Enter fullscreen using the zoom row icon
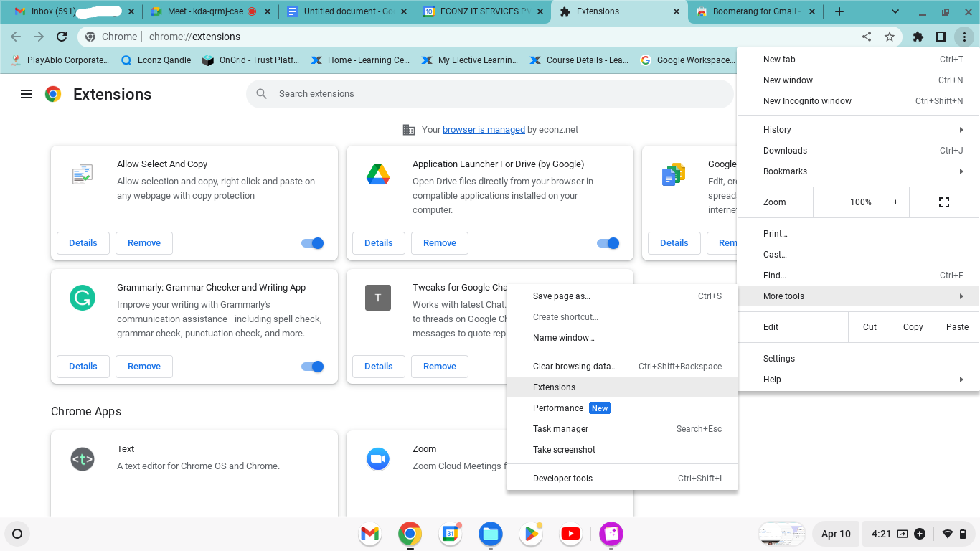Image resolution: width=980 pixels, height=551 pixels. (944, 202)
